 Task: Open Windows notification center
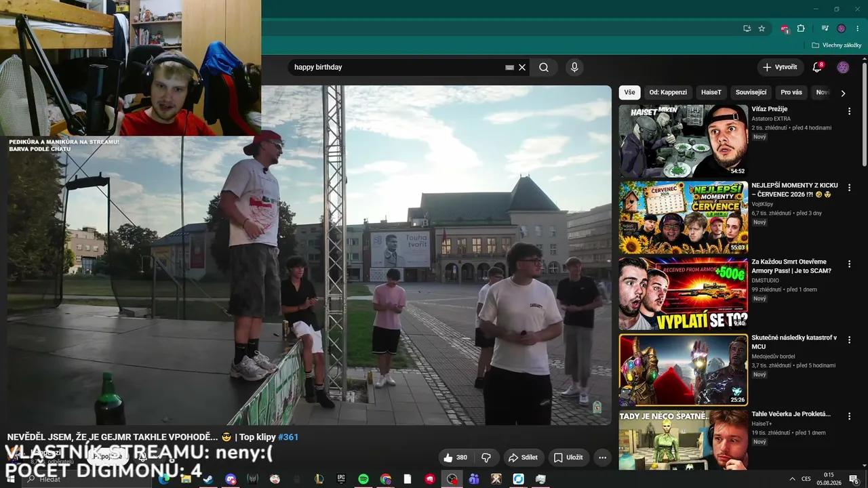click(x=854, y=479)
